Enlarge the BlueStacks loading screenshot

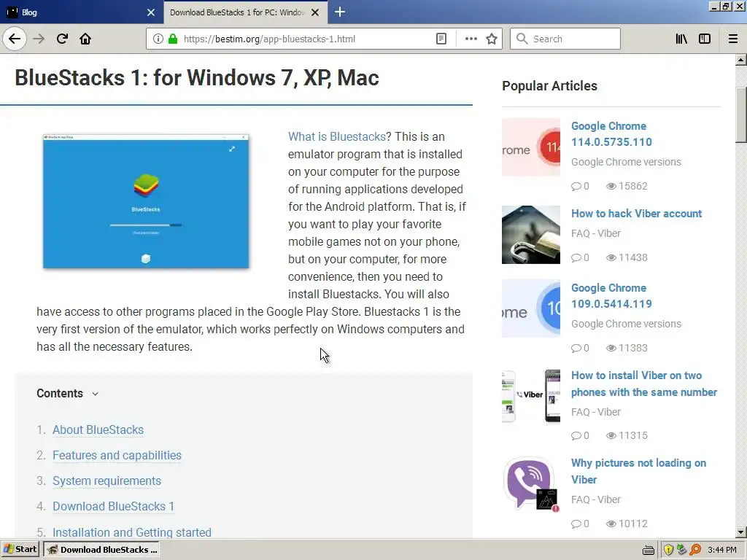click(146, 201)
